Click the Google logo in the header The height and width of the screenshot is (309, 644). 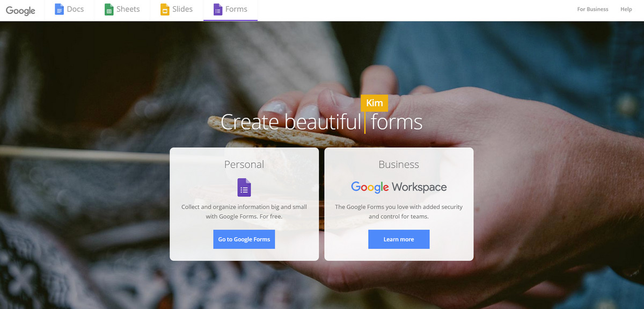click(x=20, y=10)
